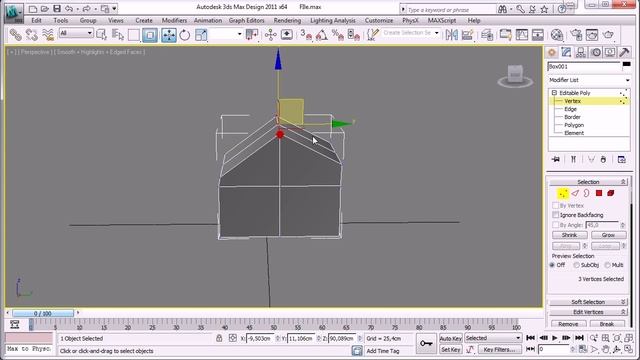
Task: Click the Set Key button
Action: pos(451,349)
